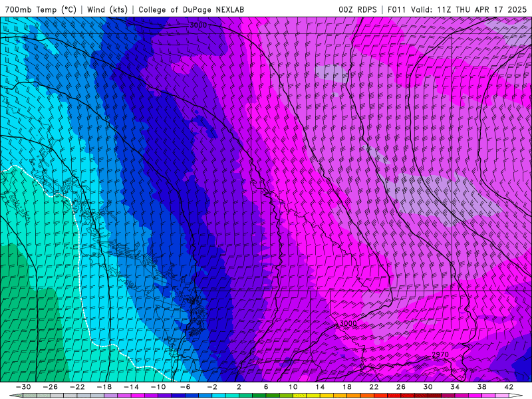Viewport: 532px width, 399px height.
Task: Click the "700mb Temp (°C)" title text
Action: [41, 9]
